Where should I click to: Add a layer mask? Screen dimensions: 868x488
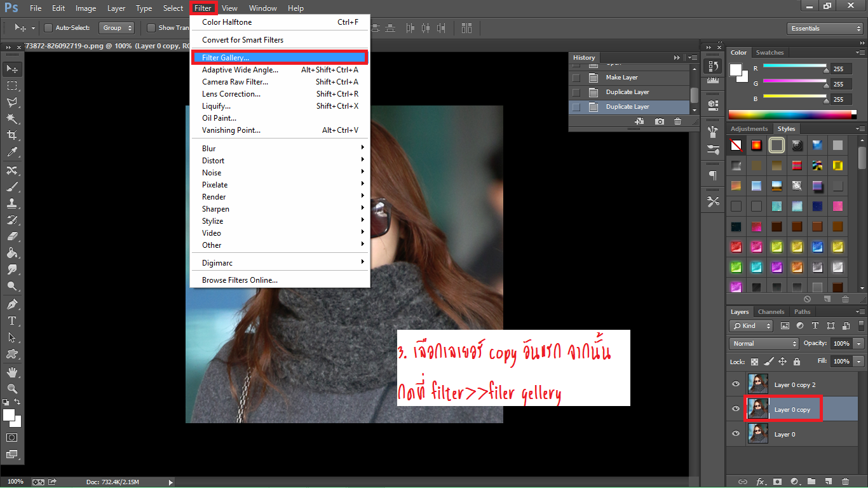776,482
